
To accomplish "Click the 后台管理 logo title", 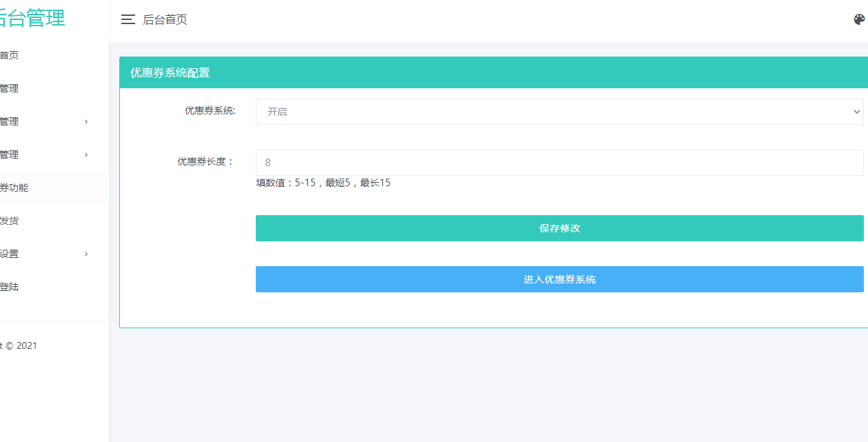I will [31, 19].
